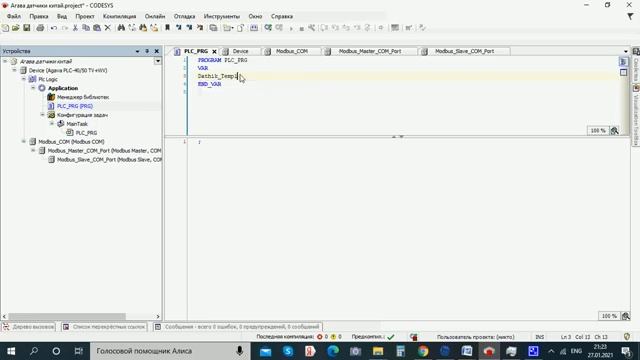Open Skype from the taskbar
The height and width of the screenshot is (360, 640).
[x=288, y=351]
